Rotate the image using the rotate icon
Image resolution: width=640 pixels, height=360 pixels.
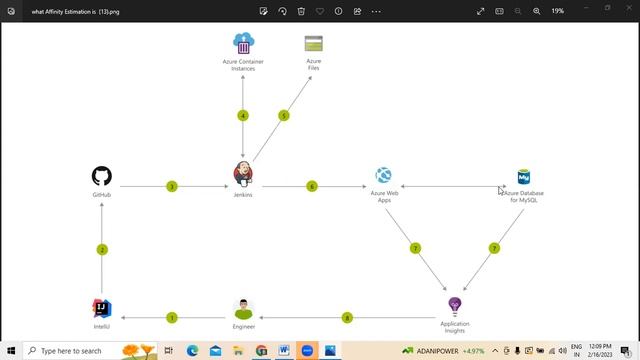point(282,11)
